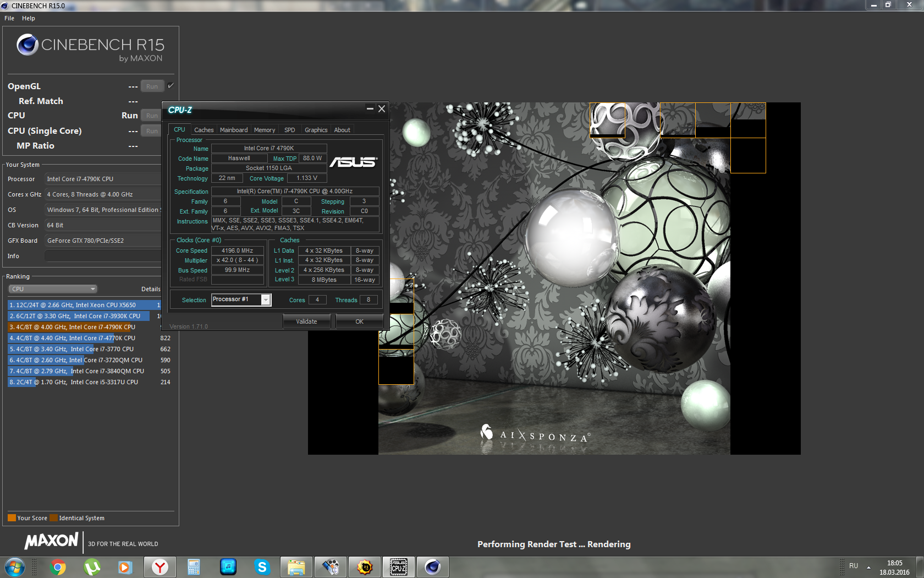924x578 pixels.
Task: Click the system clock showing 18:05
Action: point(895,563)
